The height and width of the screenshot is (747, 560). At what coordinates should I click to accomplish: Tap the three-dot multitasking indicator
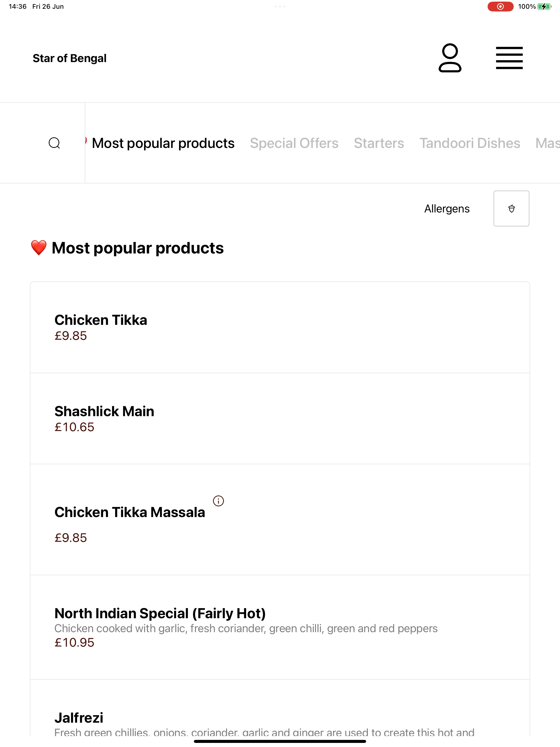(x=280, y=6)
